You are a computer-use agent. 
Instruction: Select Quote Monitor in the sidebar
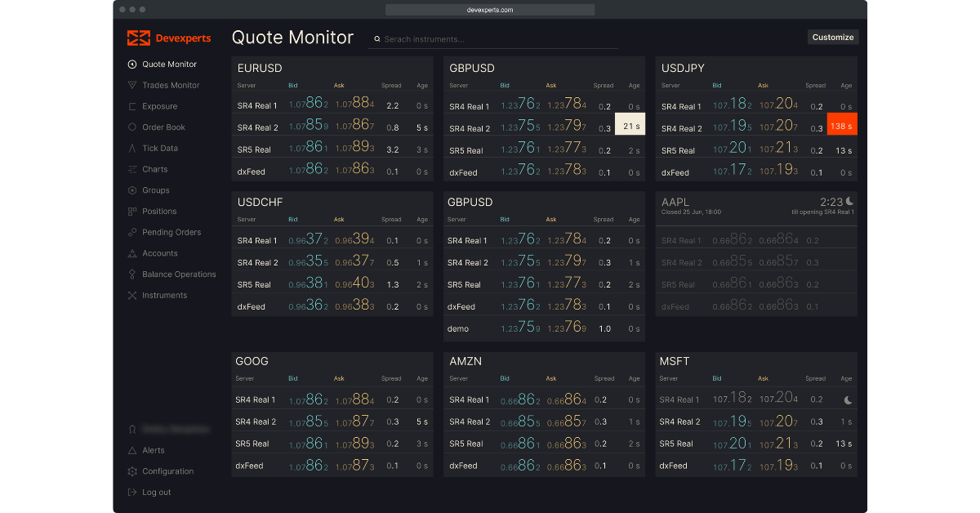point(169,65)
